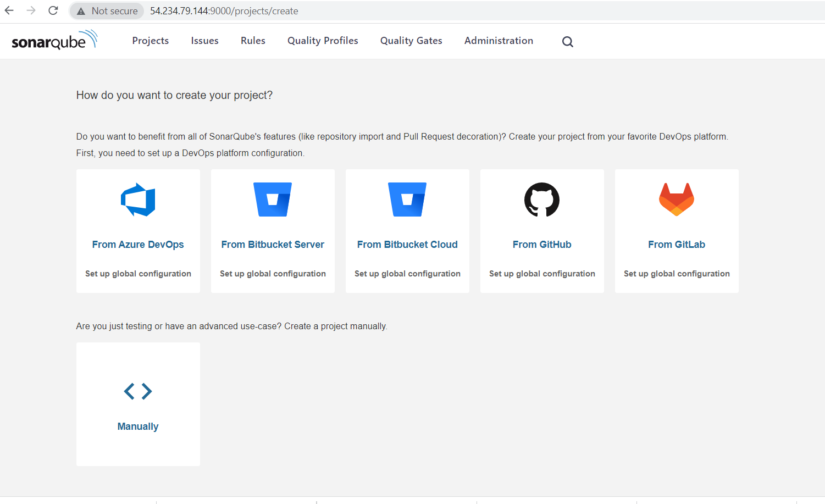Go back with the browser back arrow

9,10
